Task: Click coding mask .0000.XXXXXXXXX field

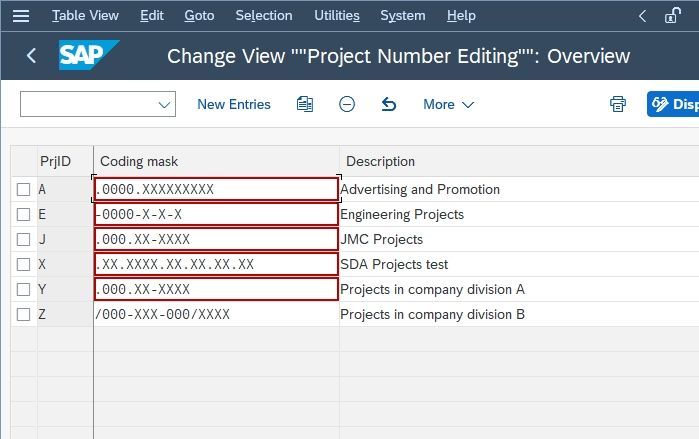Action: pos(216,189)
